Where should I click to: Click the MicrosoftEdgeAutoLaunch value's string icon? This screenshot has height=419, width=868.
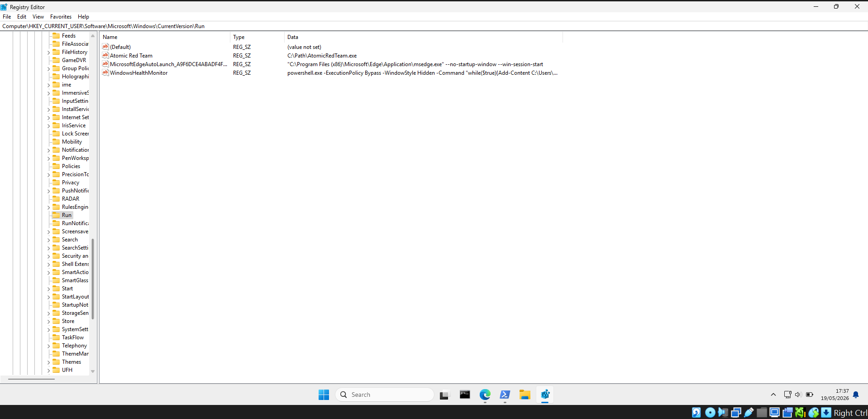pos(105,64)
